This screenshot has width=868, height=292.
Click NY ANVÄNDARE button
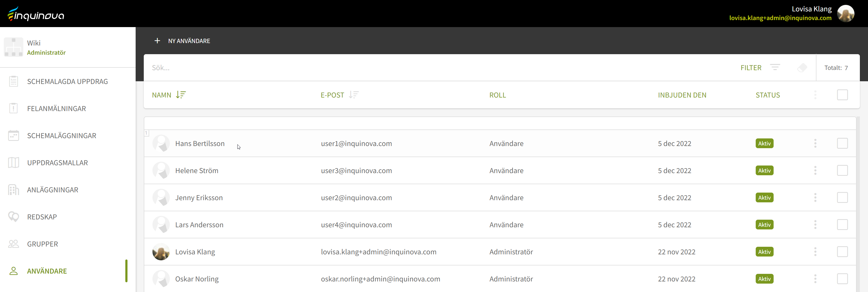(189, 41)
